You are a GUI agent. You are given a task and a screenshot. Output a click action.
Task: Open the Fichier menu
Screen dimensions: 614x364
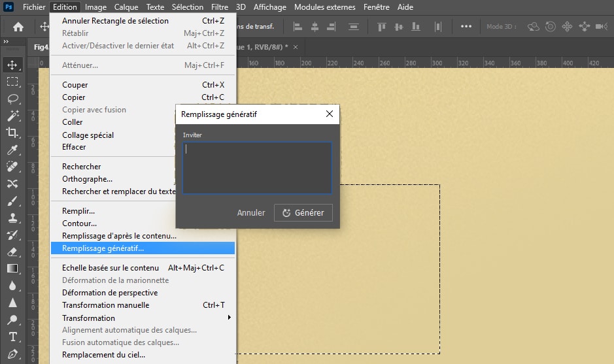pyautogui.click(x=34, y=7)
